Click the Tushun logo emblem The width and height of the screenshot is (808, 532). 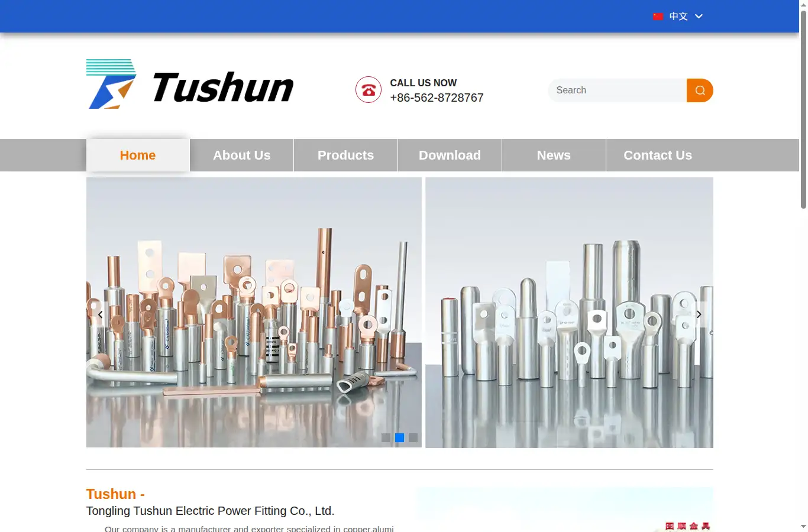pos(111,84)
